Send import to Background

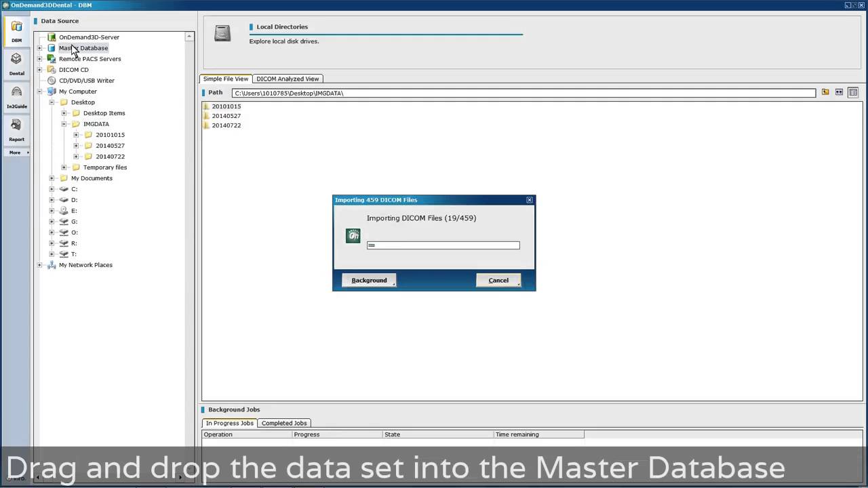369,281
